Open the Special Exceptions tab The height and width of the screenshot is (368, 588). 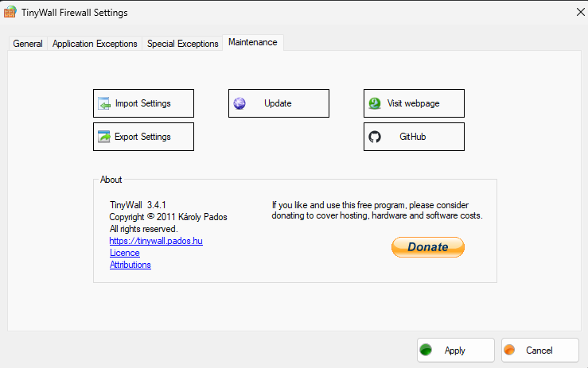coord(182,44)
